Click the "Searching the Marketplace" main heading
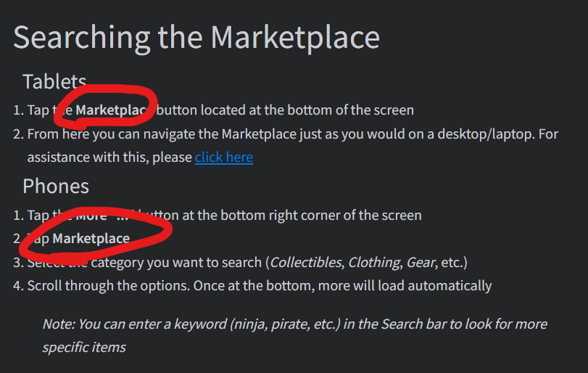588x373 pixels. (196, 38)
